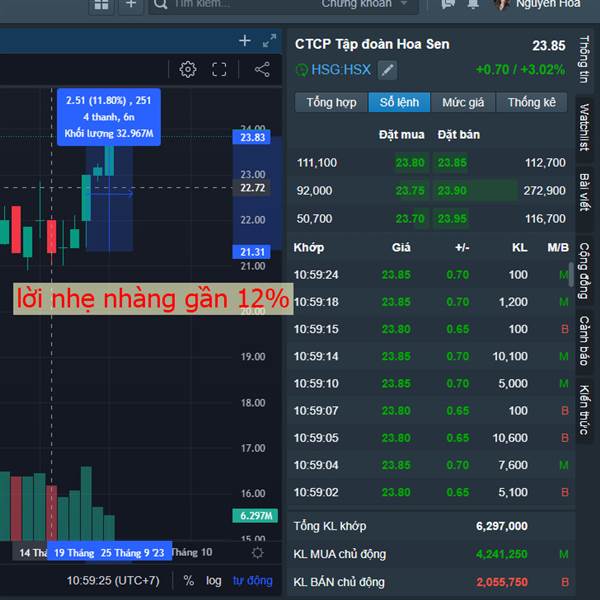Screen dimensions: 600x600
Task: Select bid price 23.80
Action: click(410, 163)
